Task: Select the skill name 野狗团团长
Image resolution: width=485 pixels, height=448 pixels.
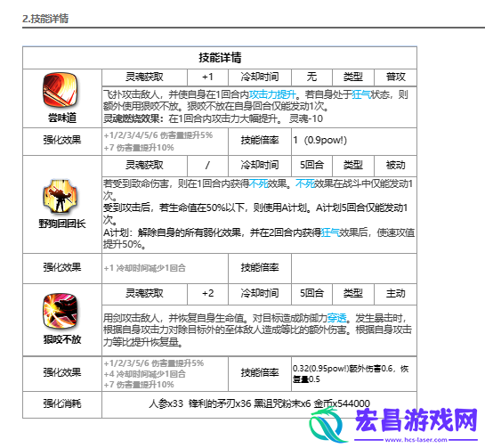Action: (62, 224)
